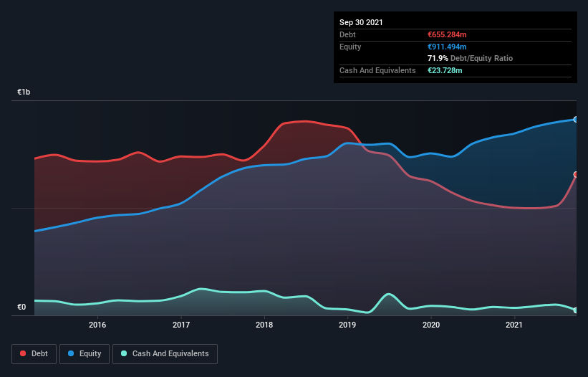This screenshot has height=377, width=588.
Task: Click the Equity endpoint marker at Sep 2021
Action: tap(576, 119)
